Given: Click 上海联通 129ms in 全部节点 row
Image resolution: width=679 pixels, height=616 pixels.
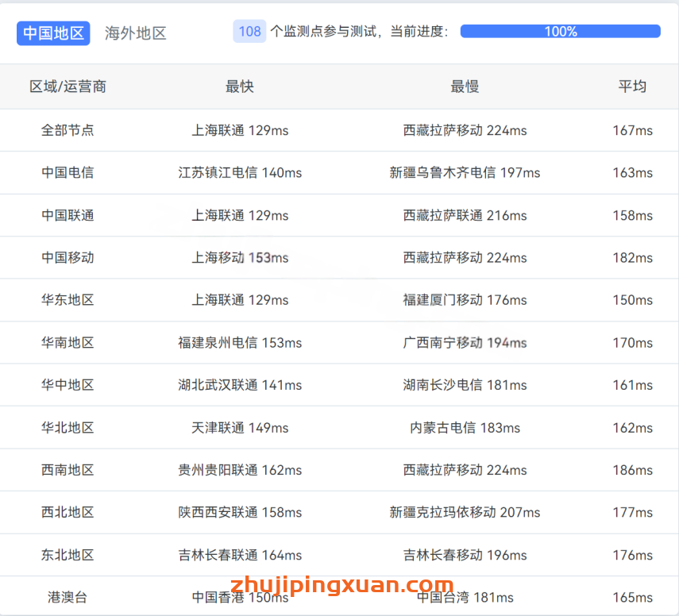Looking at the screenshot, I should [x=240, y=130].
